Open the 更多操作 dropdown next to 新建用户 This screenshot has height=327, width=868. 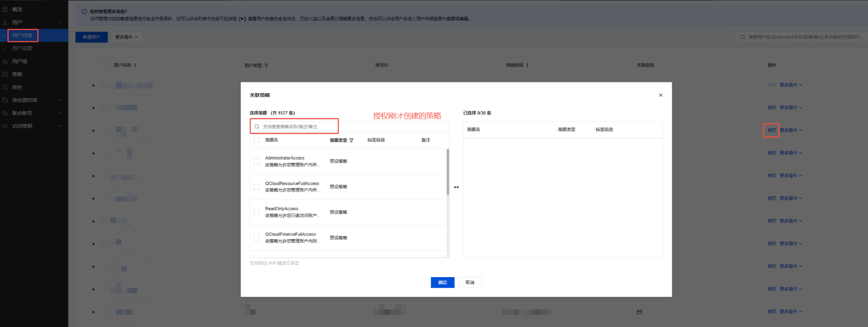[126, 37]
